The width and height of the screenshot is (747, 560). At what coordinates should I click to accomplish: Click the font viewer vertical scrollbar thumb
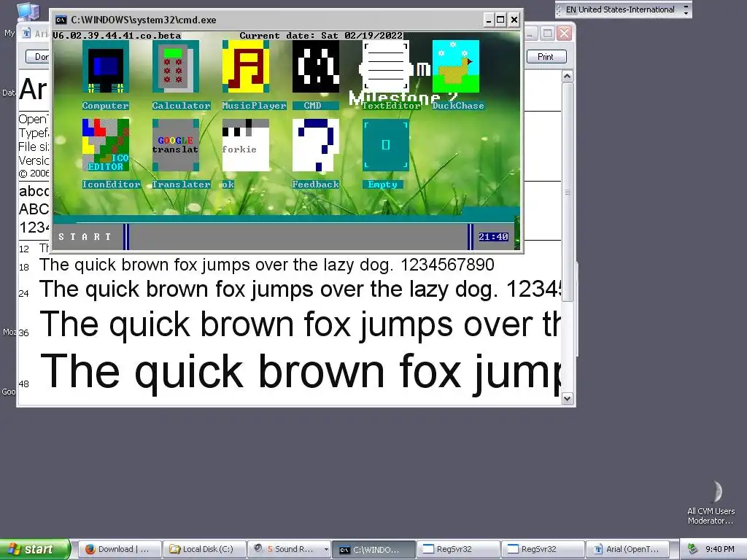[x=567, y=192]
